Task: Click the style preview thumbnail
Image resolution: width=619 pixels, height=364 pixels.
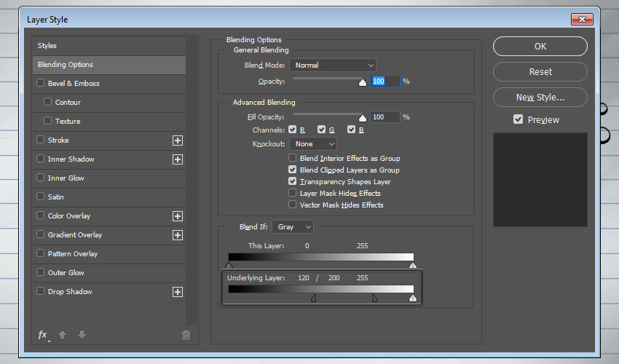Action: [x=540, y=180]
